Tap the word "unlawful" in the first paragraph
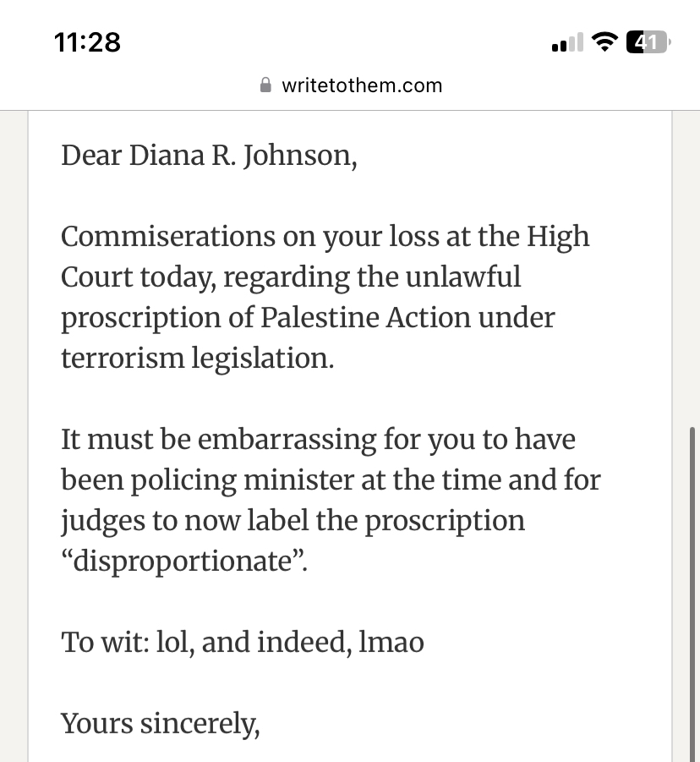The height and width of the screenshot is (762, 700). pos(468,277)
